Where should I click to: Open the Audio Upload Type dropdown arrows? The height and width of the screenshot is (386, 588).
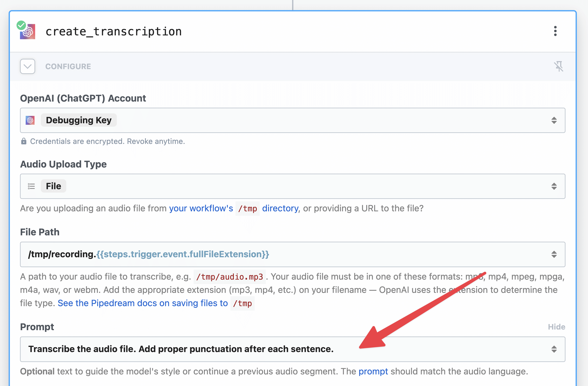[554, 186]
